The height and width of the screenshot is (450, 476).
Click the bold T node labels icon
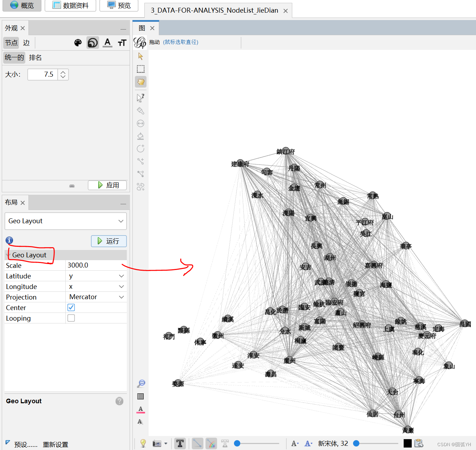(x=180, y=443)
